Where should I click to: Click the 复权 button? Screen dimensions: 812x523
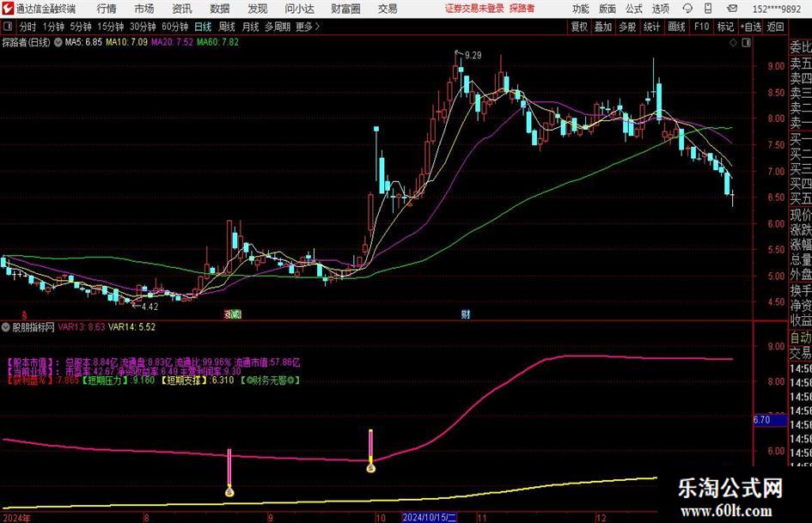coord(579,27)
